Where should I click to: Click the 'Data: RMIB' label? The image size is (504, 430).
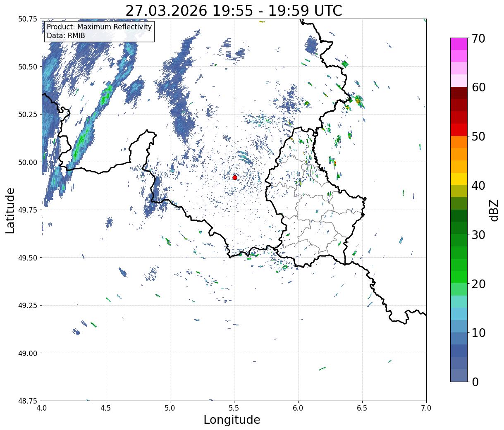(66, 36)
